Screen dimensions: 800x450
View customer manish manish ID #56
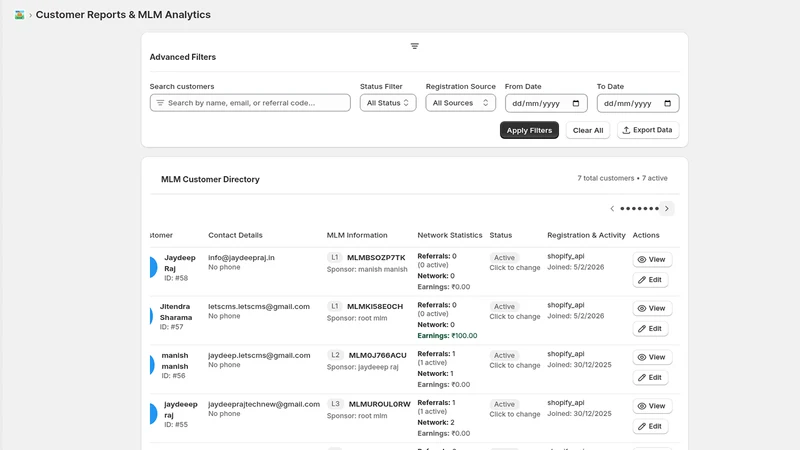(652, 357)
